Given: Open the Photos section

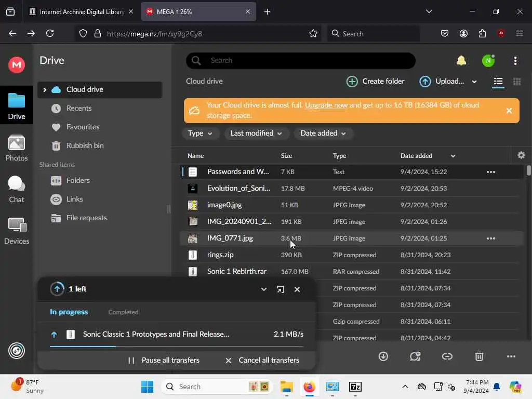Looking at the screenshot, I should 16,148.
